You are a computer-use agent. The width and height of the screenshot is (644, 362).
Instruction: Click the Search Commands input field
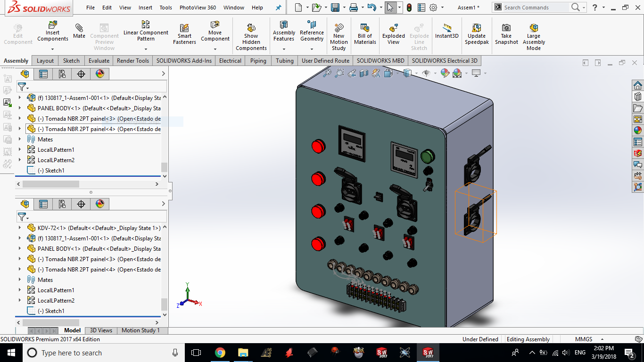(535, 8)
